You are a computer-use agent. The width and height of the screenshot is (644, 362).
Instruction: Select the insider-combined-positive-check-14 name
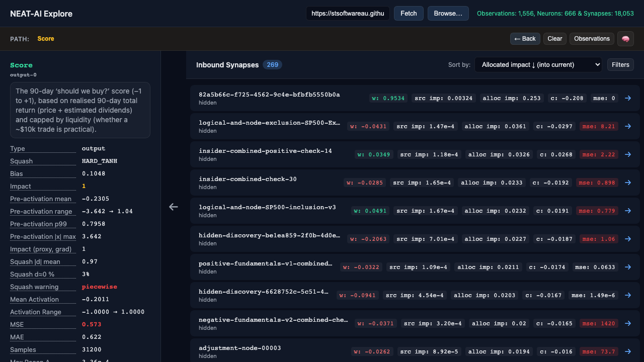[x=265, y=151]
